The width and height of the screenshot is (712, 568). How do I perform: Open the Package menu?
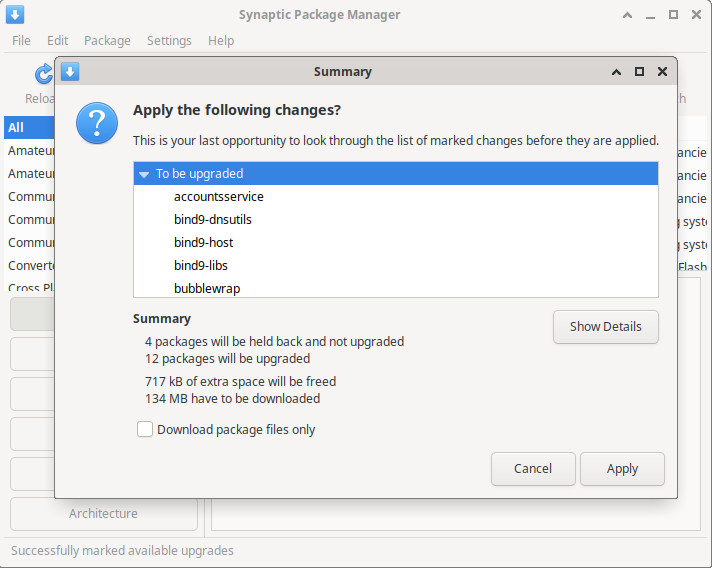(x=107, y=40)
